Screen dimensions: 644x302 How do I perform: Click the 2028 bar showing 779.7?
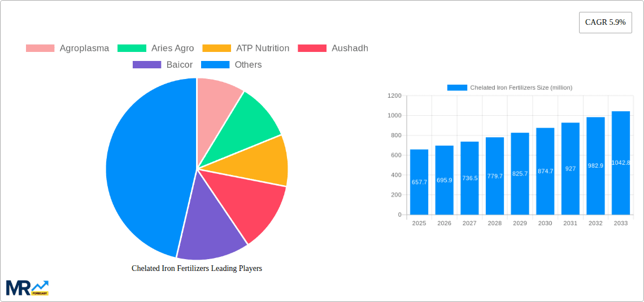[x=495, y=176]
